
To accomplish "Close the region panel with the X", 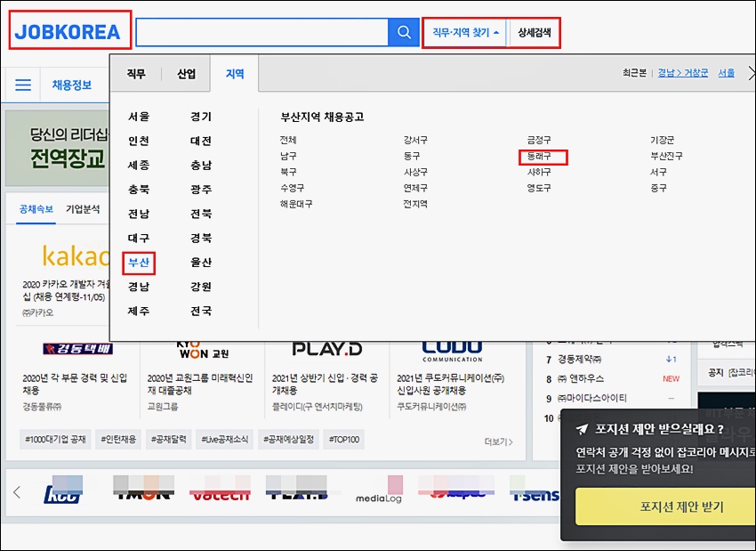I will click(752, 73).
